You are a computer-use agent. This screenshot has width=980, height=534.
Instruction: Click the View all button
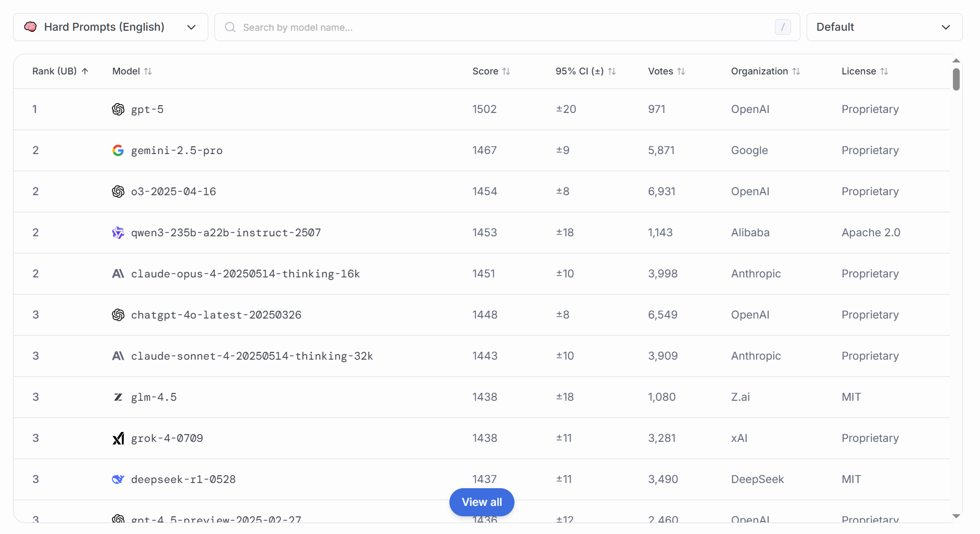point(482,502)
